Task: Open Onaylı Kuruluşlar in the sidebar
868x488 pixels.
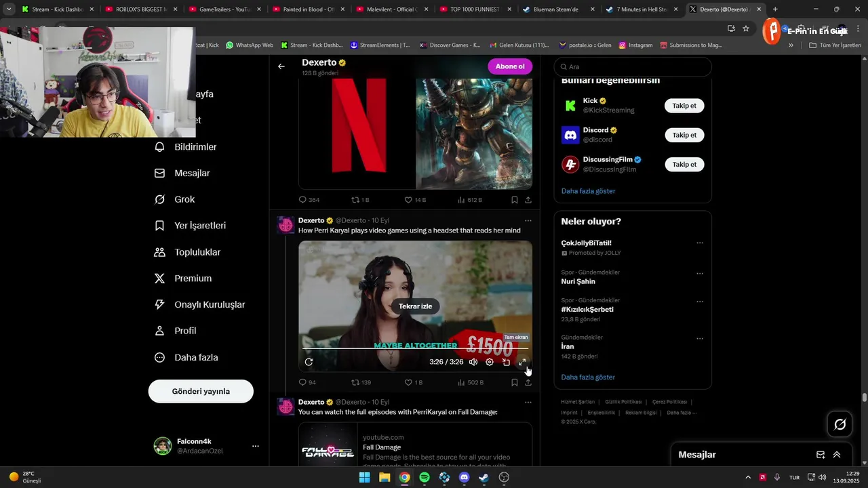Action: coord(200,305)
